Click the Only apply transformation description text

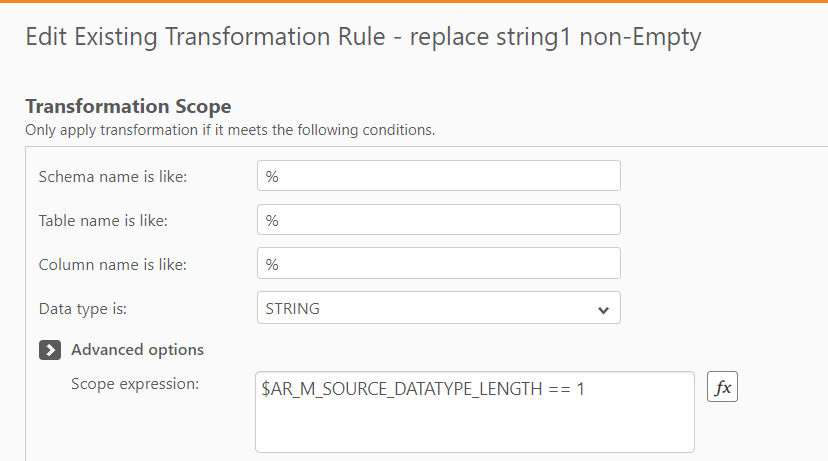click(x=230, y=130)
